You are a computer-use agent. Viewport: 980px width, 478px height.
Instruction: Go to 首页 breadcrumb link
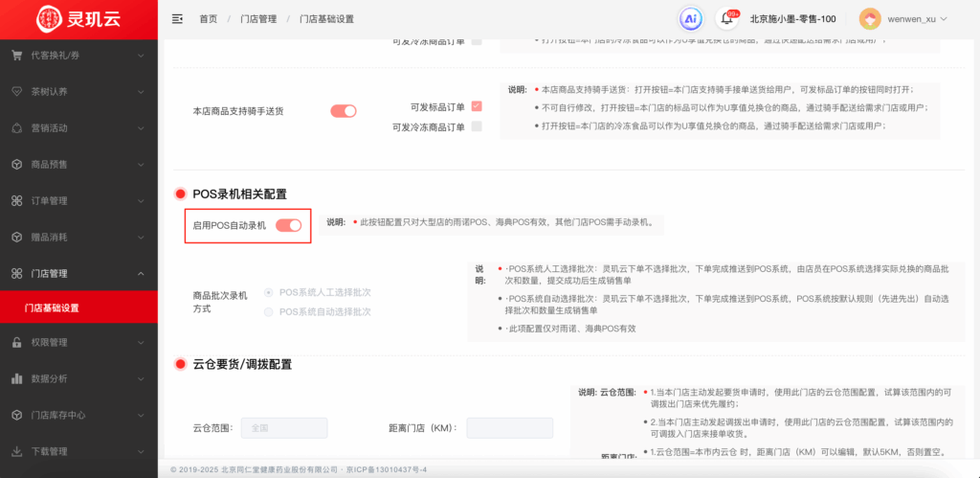[x=208, y=19]
